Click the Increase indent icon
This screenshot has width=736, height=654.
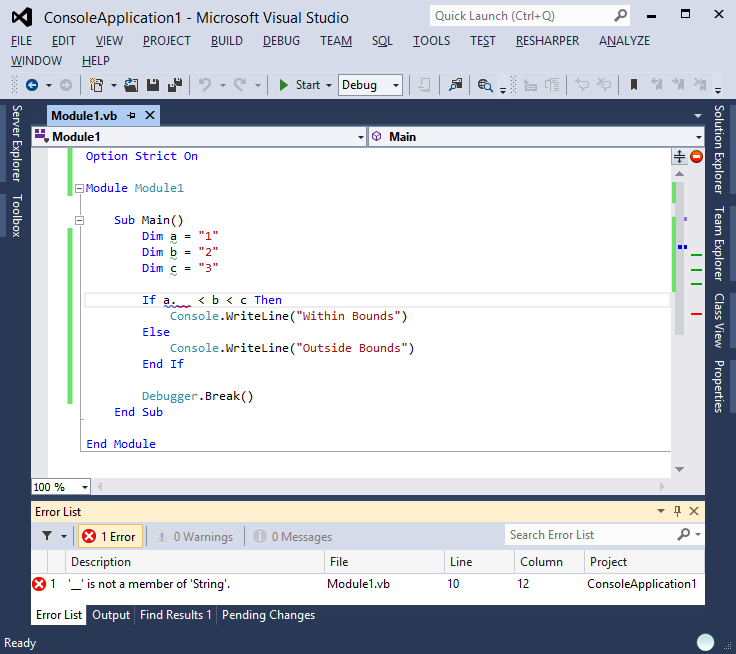(552, 85)
